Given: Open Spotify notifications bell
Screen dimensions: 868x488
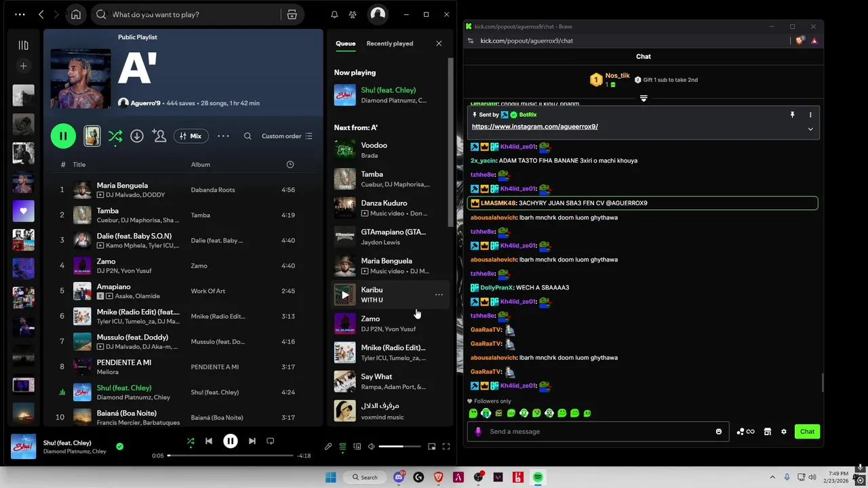Looking at the screenshot, I should (334, 14).
